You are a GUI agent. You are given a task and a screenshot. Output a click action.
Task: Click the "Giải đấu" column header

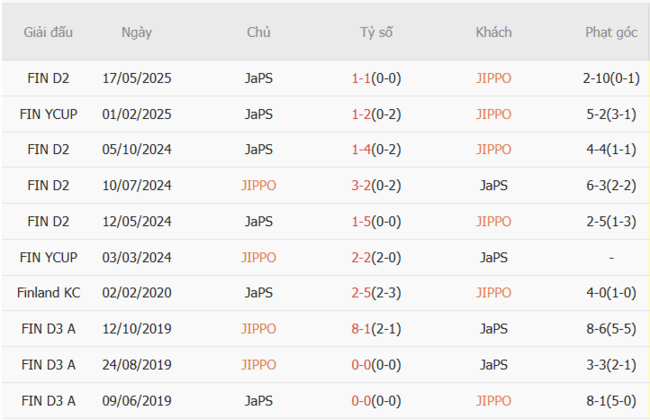[48, 32]
